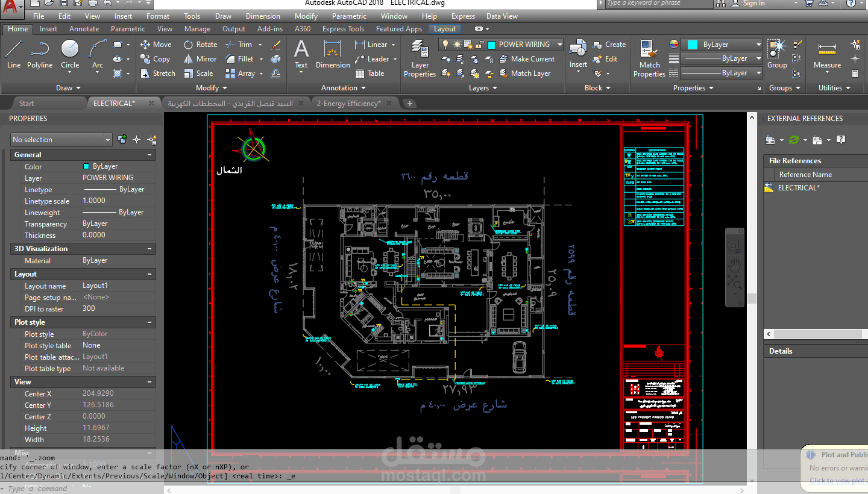Viewport: 868px width, 494px height.
Task: Use the Copy tool in Modify panel
Action: 155,59
